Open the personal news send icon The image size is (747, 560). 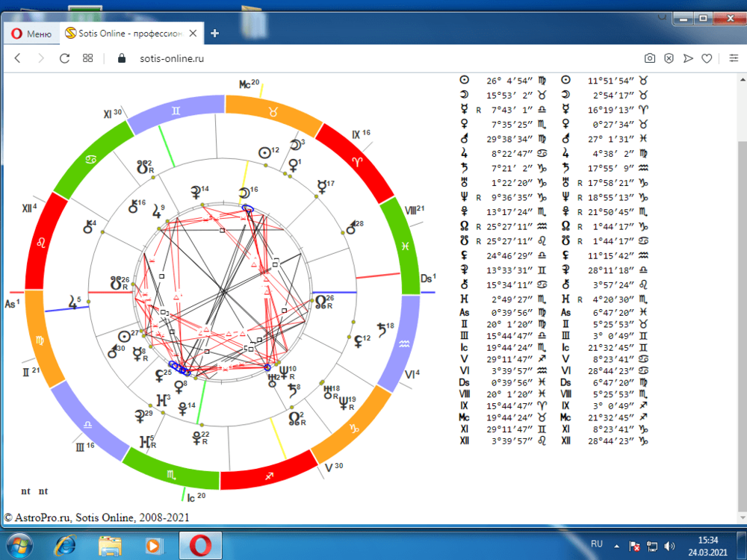[688, 58]
